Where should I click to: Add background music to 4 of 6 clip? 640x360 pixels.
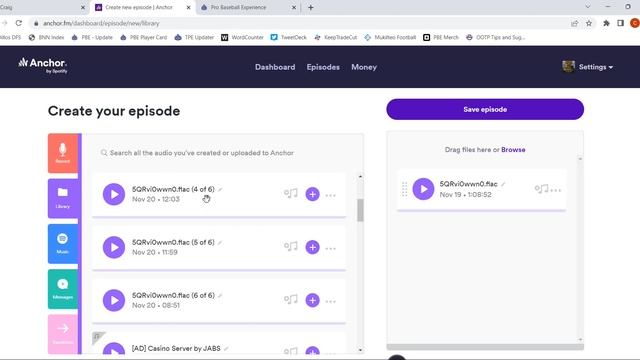(x=291, y=193)
